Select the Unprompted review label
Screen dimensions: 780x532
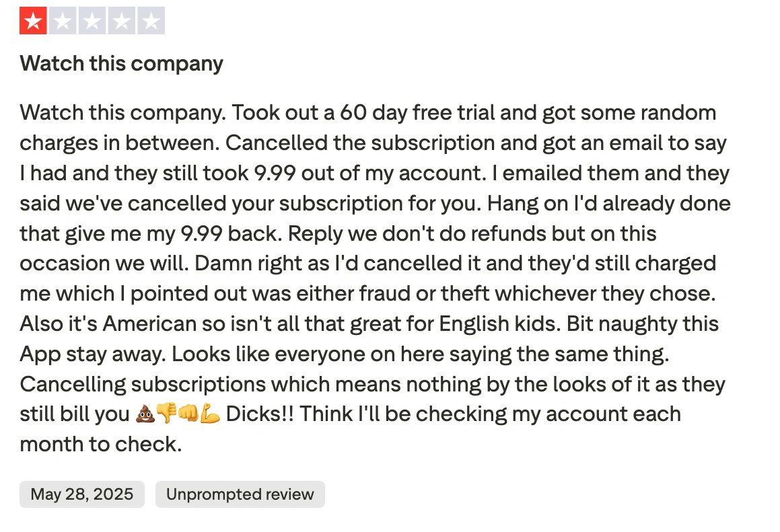240,494
